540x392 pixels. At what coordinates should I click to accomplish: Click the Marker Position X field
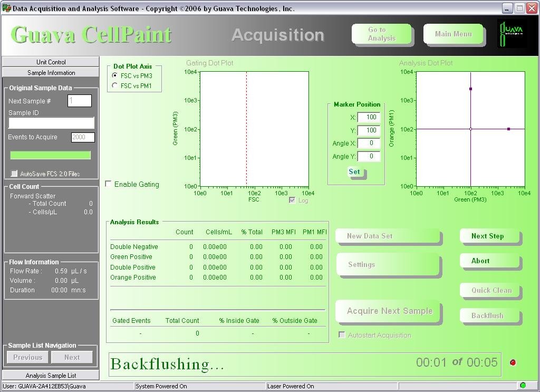coord(369,117)
